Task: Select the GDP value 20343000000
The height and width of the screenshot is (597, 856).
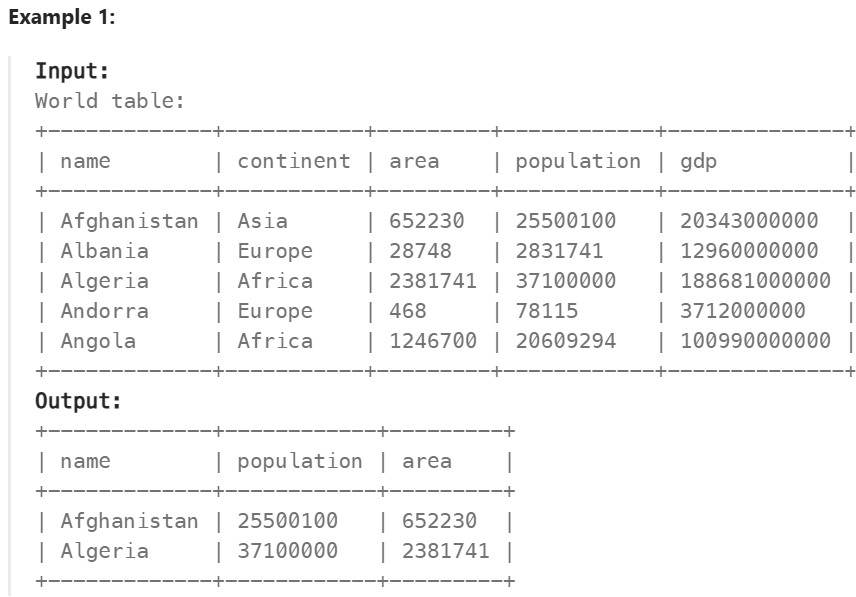Action: click(749, 221)
